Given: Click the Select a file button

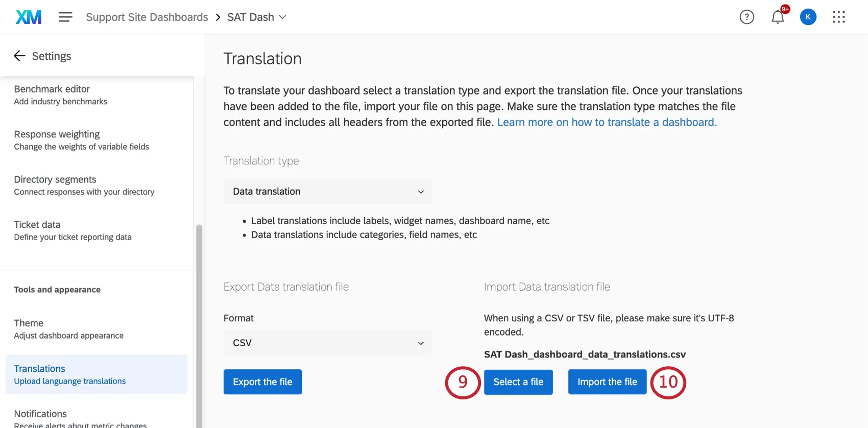Looking at the screenshot, I should [518, 382].
